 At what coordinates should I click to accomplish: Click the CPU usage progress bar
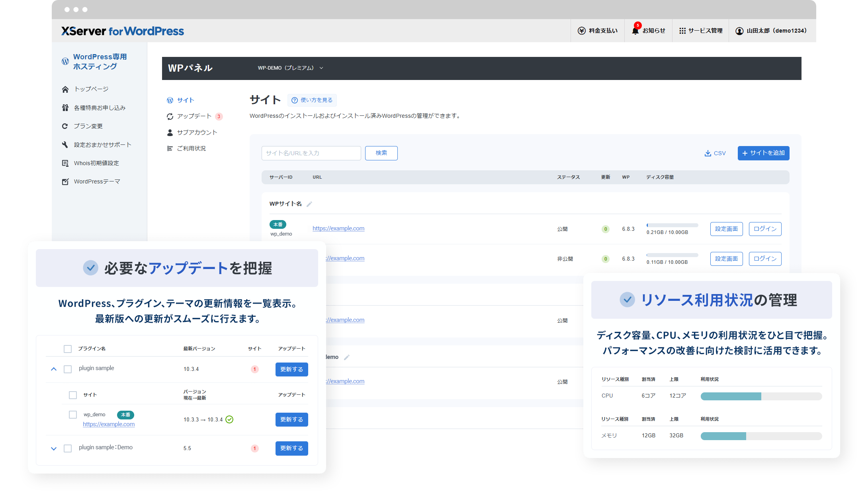click(761, 396)
